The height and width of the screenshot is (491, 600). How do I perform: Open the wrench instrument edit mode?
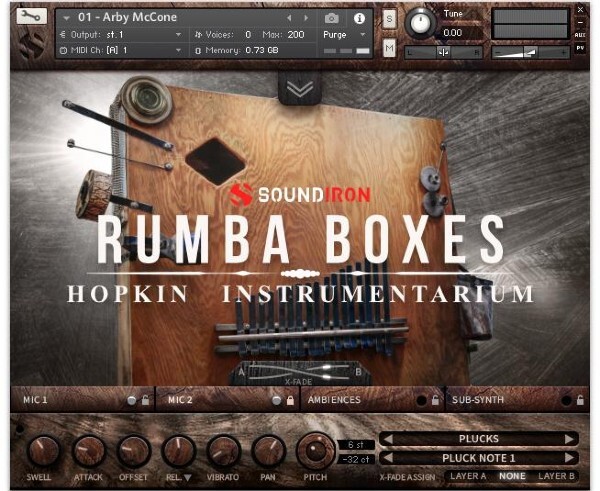31,16
